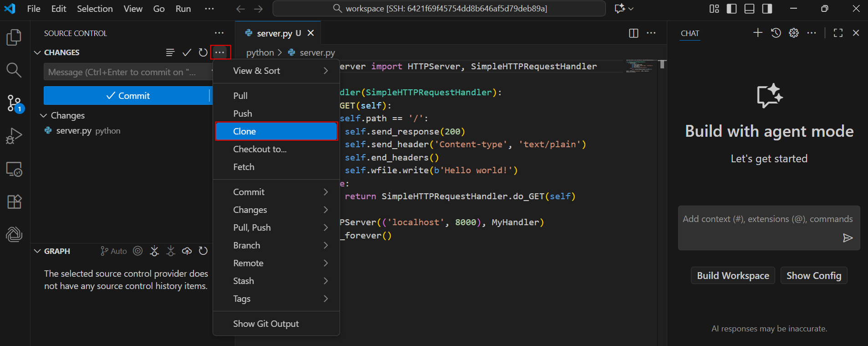Screen dimensions: 868x346
Task: Click the workspace SSH search bar
Action: [439, 9]
